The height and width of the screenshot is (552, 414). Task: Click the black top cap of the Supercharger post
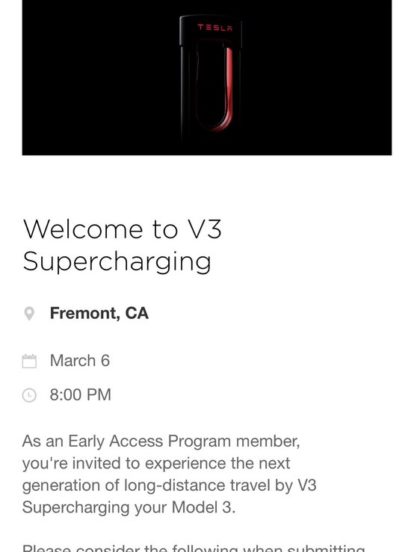[211, 30]
